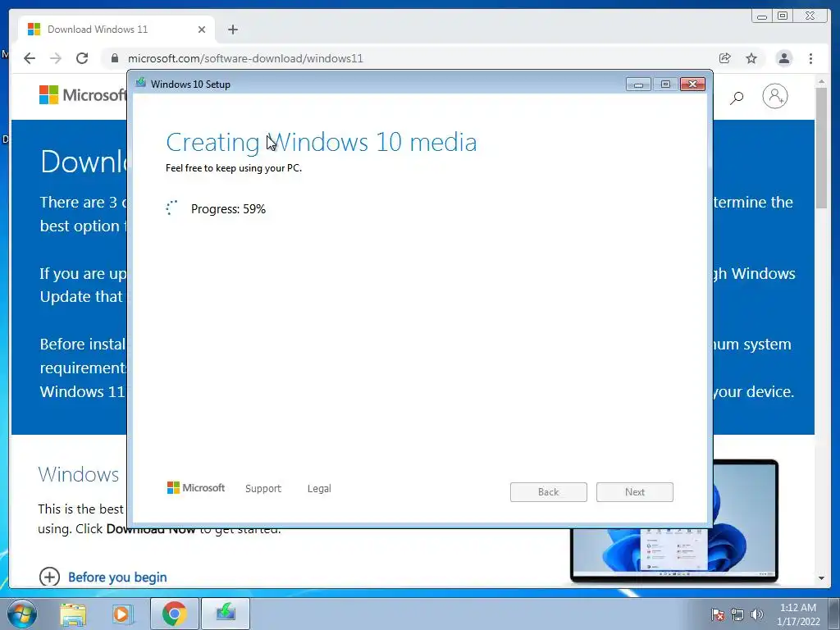
Task: Open a new Chrome tab
Action: coord(232,30)
